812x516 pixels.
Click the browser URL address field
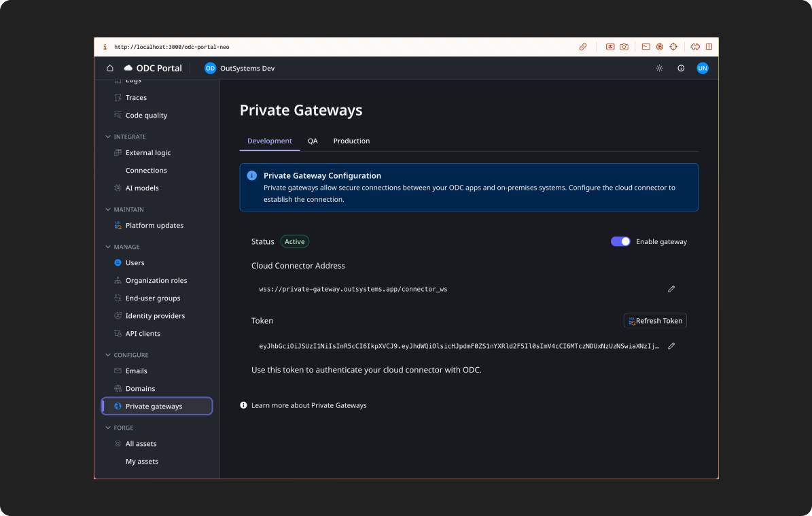[171, 47]
